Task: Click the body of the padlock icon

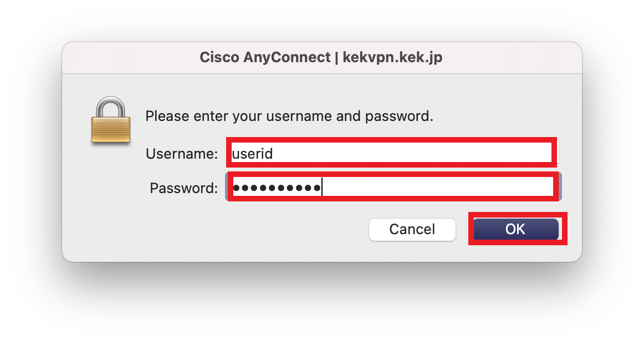Action: click(111, 130)
